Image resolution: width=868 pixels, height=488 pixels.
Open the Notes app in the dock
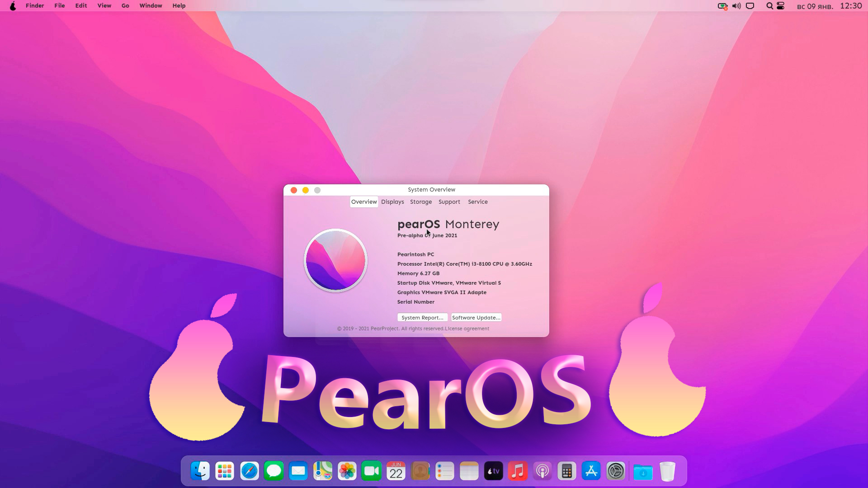pyautogui.click(x=469, y=471)
